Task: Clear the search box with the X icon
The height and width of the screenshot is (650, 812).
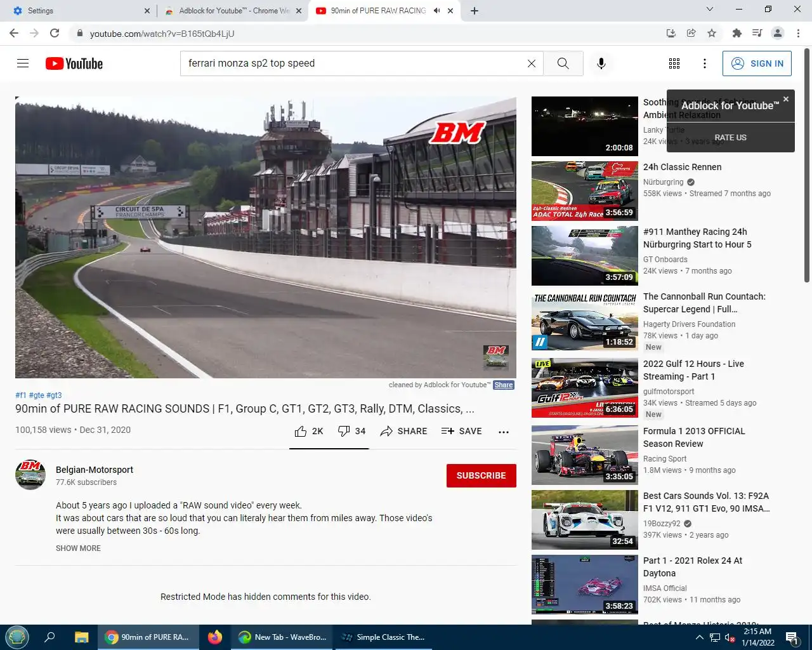Action: pos(532,63)
